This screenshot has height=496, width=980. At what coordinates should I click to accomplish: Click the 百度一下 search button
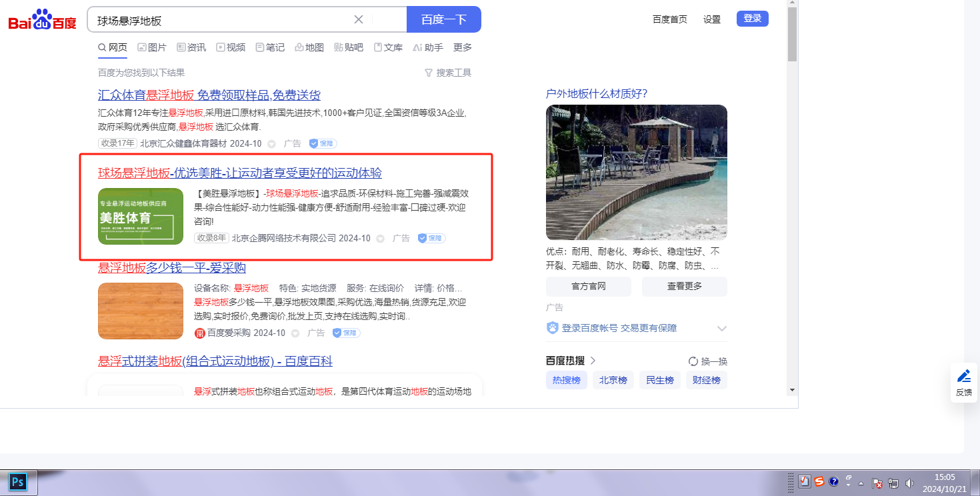tap(444, 19)
